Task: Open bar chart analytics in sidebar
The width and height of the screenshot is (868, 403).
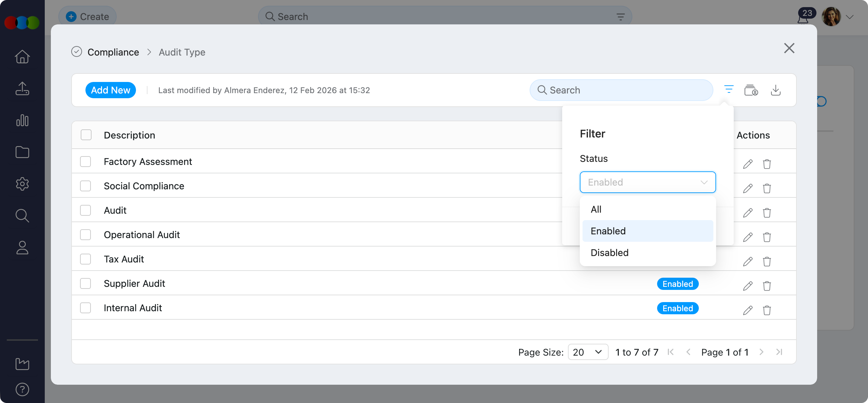Action: (x=22, y=121)
